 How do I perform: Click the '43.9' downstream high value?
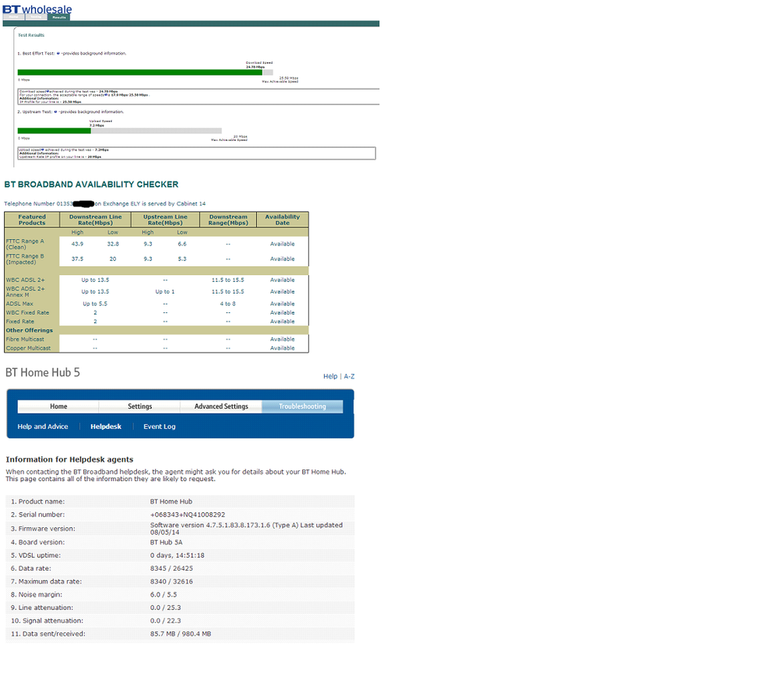pos(77,244)
